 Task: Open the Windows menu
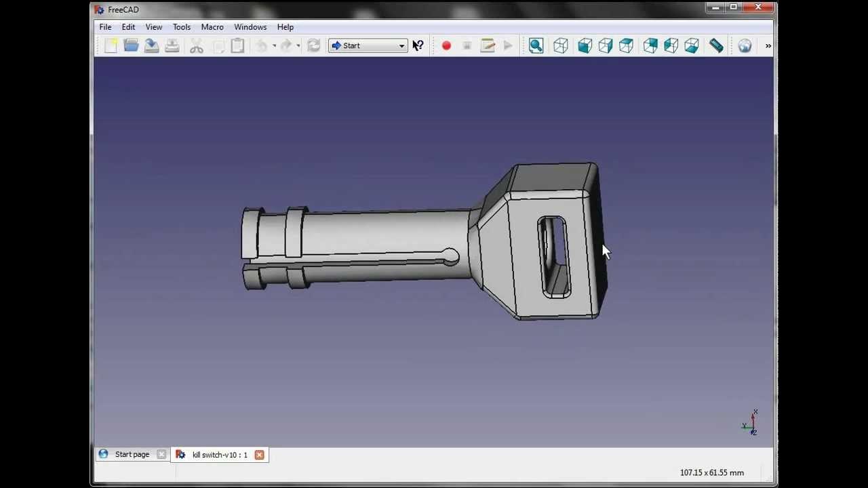coord(250,27)
